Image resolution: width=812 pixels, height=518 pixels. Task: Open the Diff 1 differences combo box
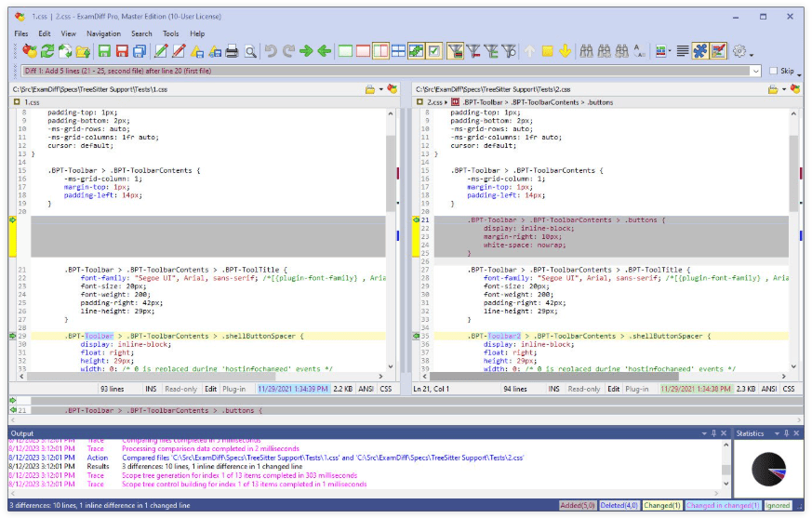pyautogui.click(x=392, y=71)
